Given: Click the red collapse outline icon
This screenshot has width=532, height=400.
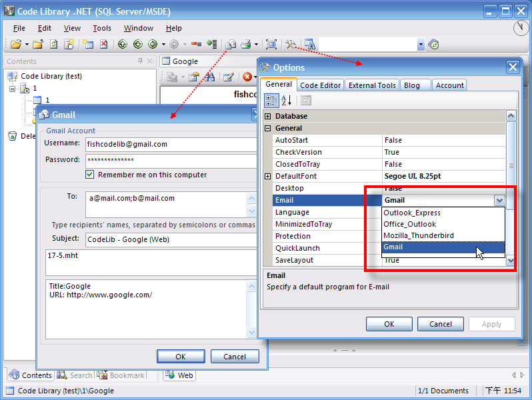Looking at the screenshot, I should click(197, 44).
